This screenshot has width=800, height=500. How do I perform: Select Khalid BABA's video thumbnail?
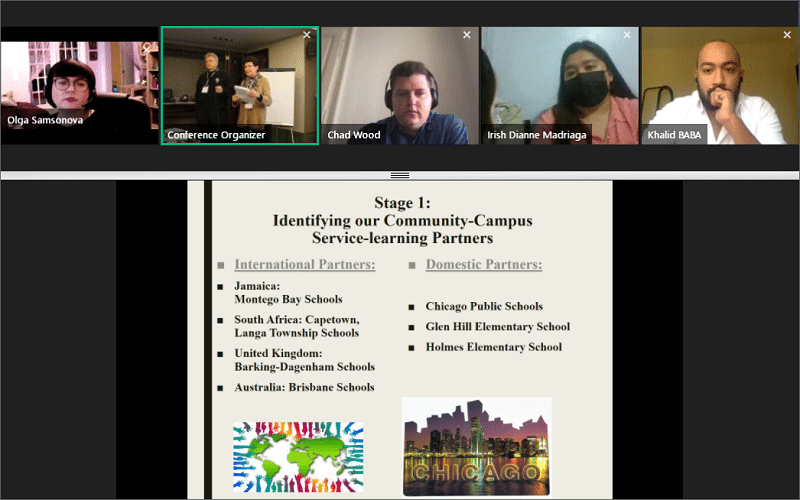point(720,86)
